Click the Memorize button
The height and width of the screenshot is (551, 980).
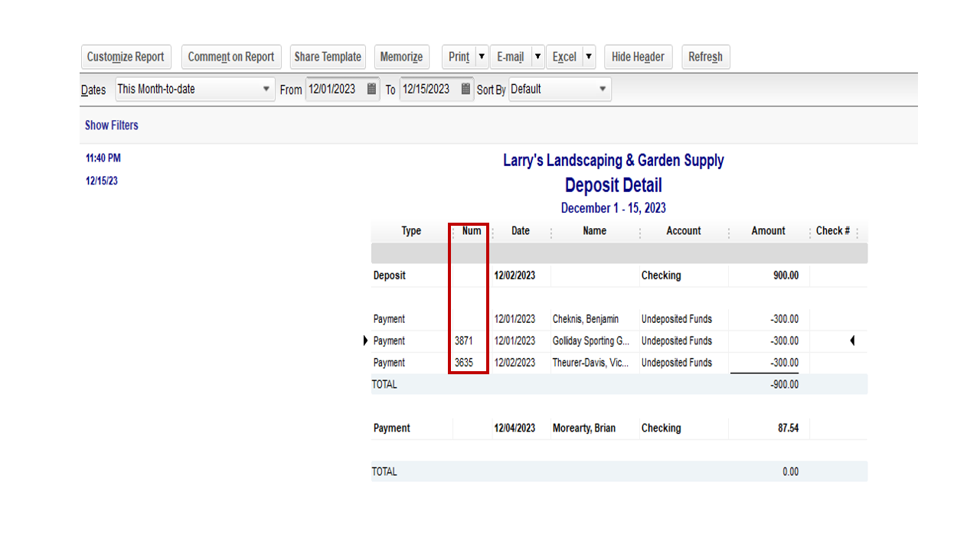point(401,56)
